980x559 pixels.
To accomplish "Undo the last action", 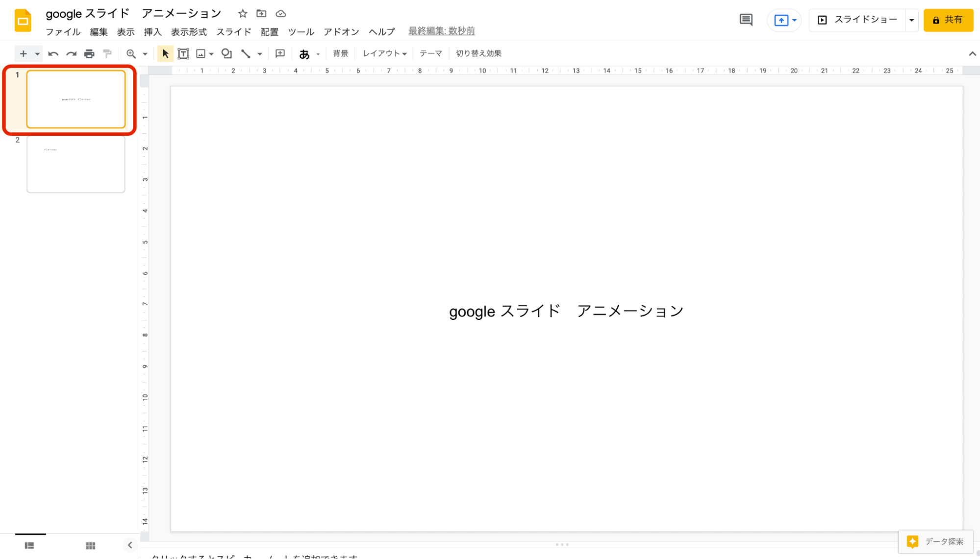I will click(x=53, y=54).
